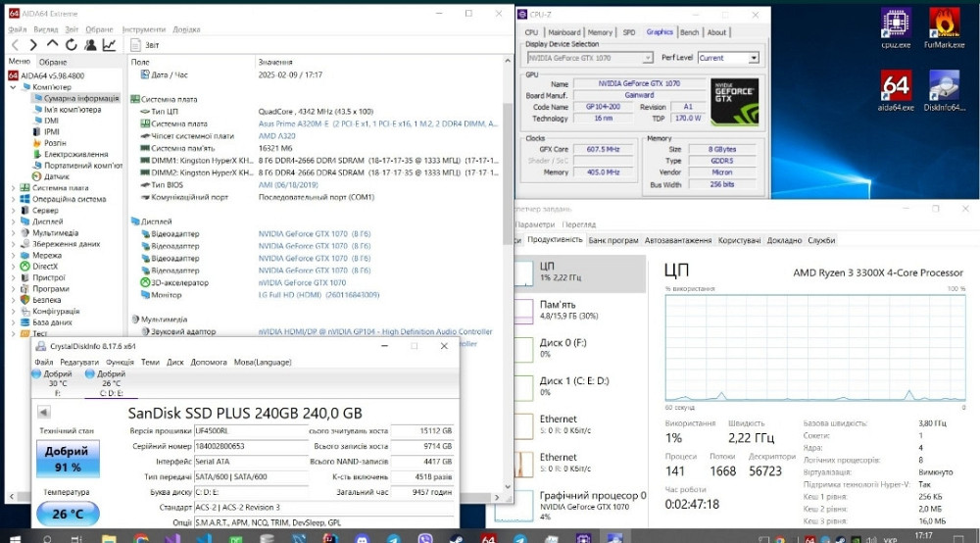
Task: Open Chrome from taskbar
Action: 140,538
